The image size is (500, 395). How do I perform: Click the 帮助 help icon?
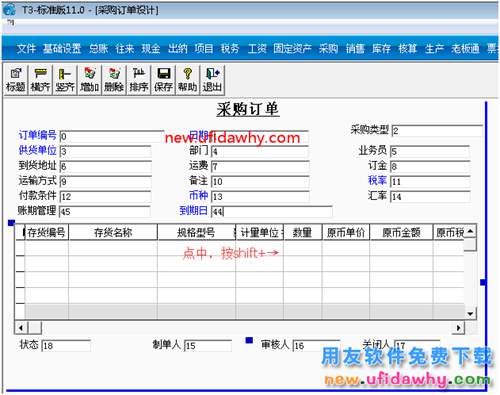coord(188,80)
